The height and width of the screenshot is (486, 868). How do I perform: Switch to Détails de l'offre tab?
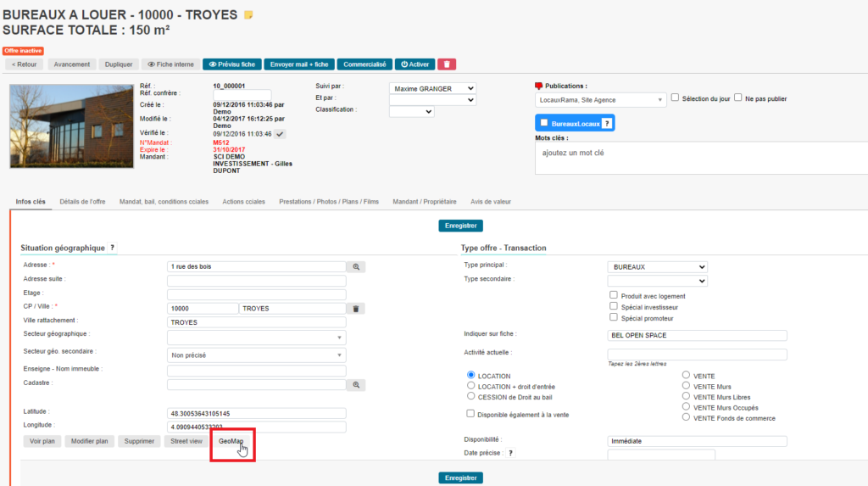coord(82,202)
